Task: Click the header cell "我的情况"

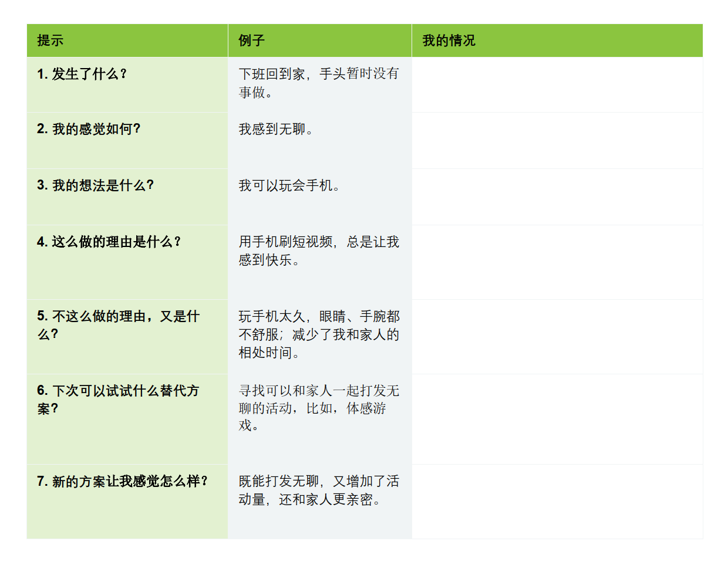Action: (x=557, y=40)
